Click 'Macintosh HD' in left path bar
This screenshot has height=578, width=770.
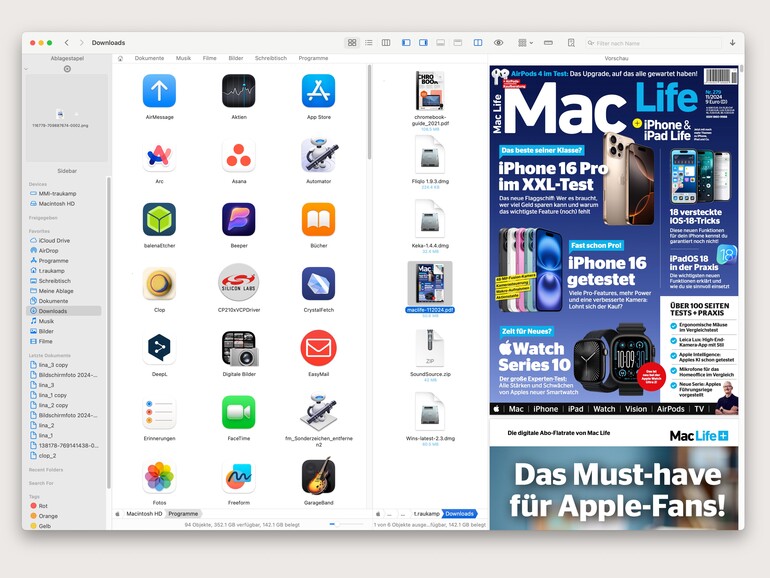[144, 514]
